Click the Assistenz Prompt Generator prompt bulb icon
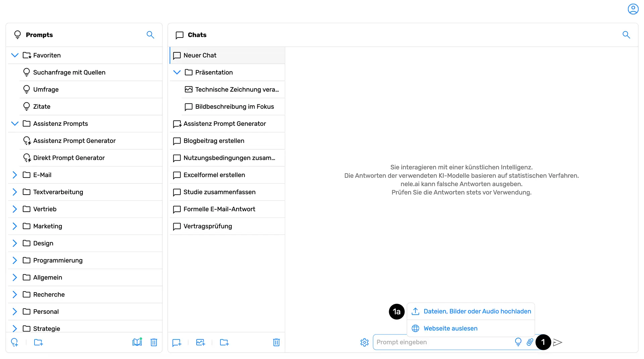The height and width of the screenshot is (359, 644). coord(27,141)
